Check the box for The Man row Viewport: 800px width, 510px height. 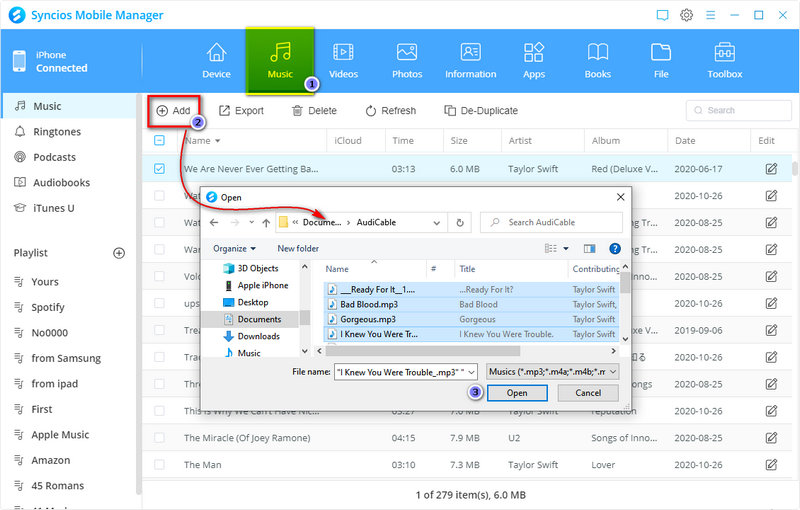[159, 465]
